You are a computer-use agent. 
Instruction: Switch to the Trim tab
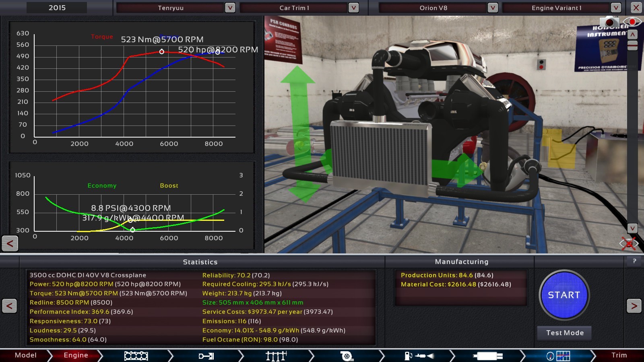tap(619, 355)
